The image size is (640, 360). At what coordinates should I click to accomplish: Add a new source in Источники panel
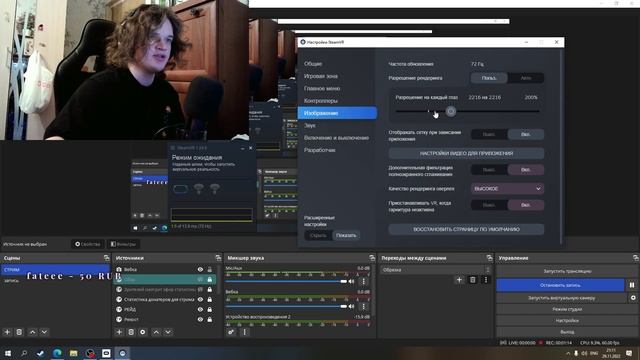pos(119,332)
